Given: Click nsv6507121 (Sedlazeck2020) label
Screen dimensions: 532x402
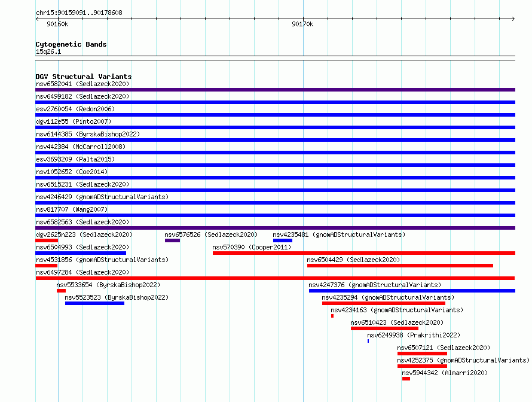Looking at the screenshot, I should coord(444,348).
